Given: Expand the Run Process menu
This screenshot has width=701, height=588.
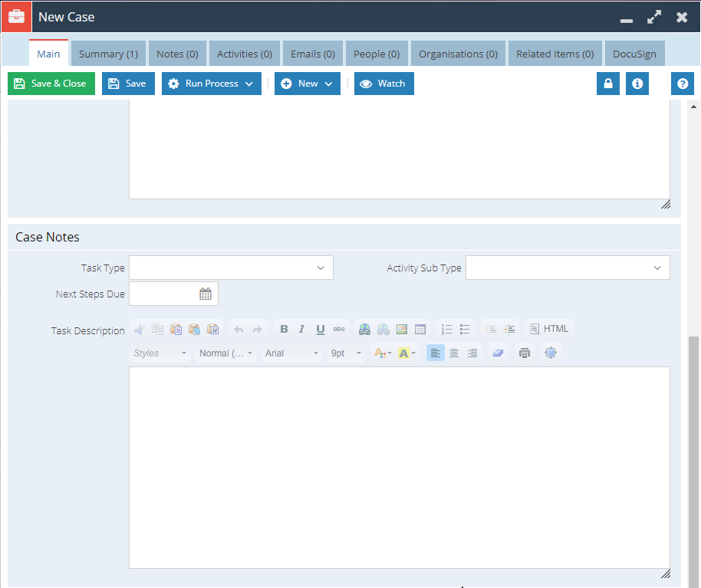Looking at the screenshot, I should tap(212, 84).
